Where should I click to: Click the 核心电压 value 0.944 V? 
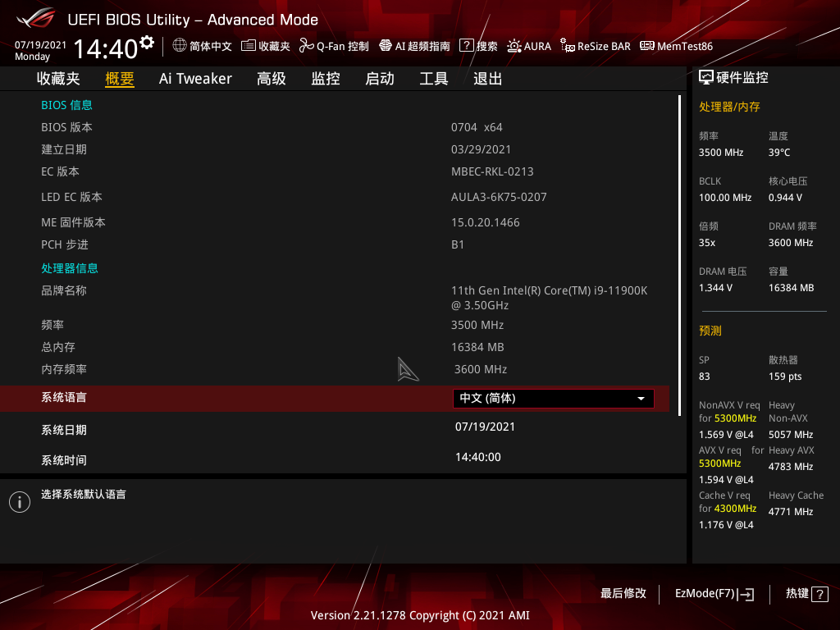coord(785,198)
